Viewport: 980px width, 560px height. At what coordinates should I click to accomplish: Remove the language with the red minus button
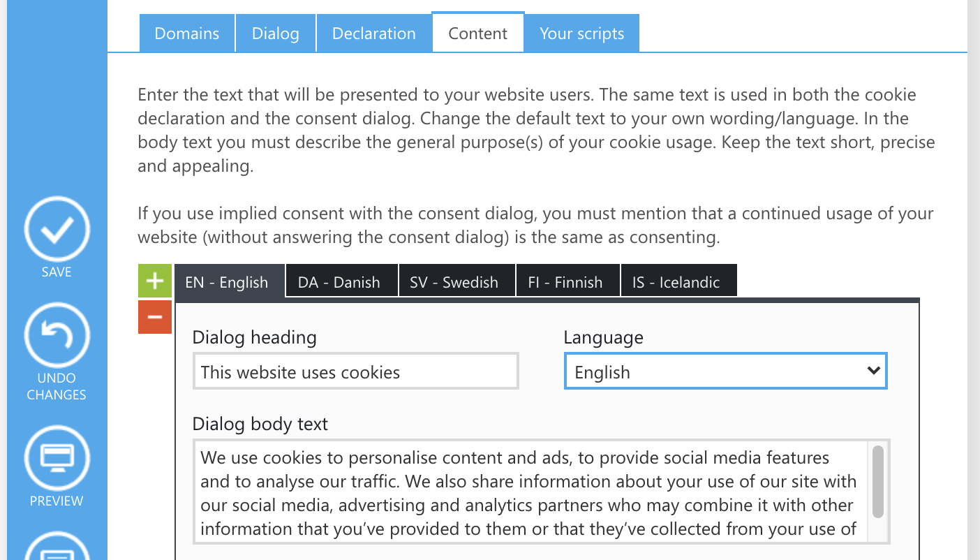coord(155,317)
